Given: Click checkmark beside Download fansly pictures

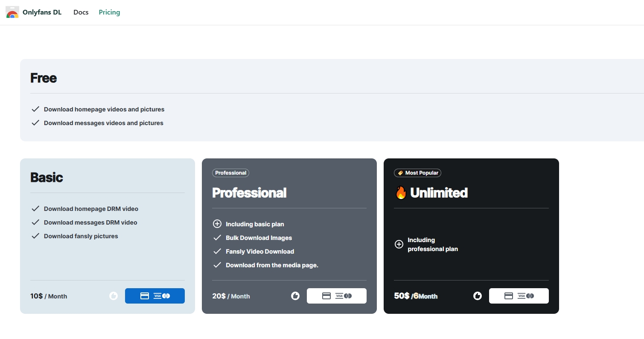Looking at the screenshot, I should (x=35, y=236).
